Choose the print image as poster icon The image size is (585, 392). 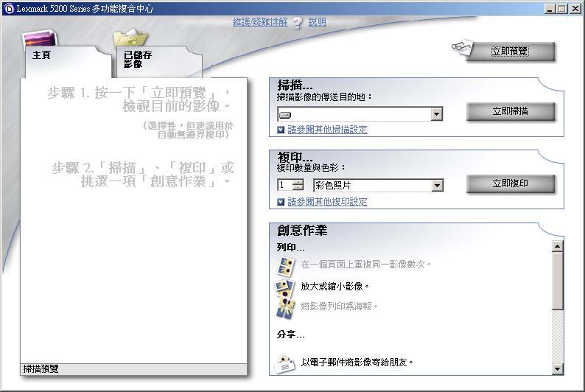coord(285,308)
